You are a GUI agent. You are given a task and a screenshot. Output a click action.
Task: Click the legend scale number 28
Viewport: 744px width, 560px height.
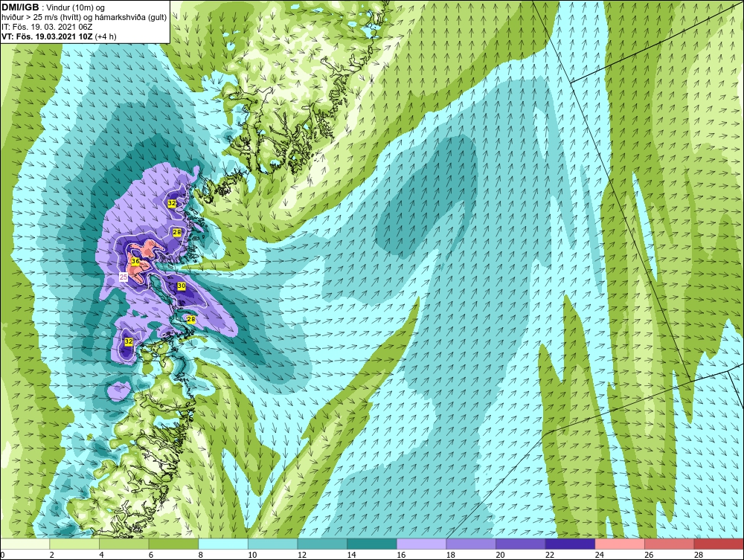point(699,555)
